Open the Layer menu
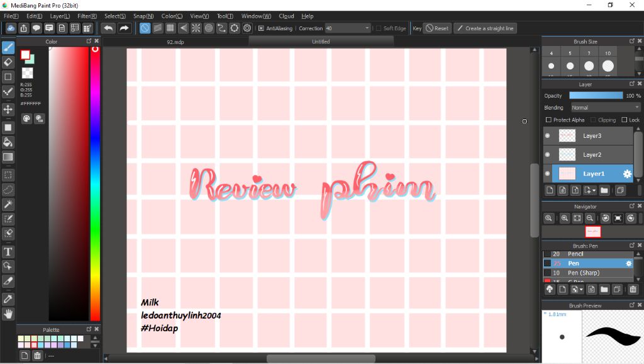The image size is (644, 364). tap(60, 16)
